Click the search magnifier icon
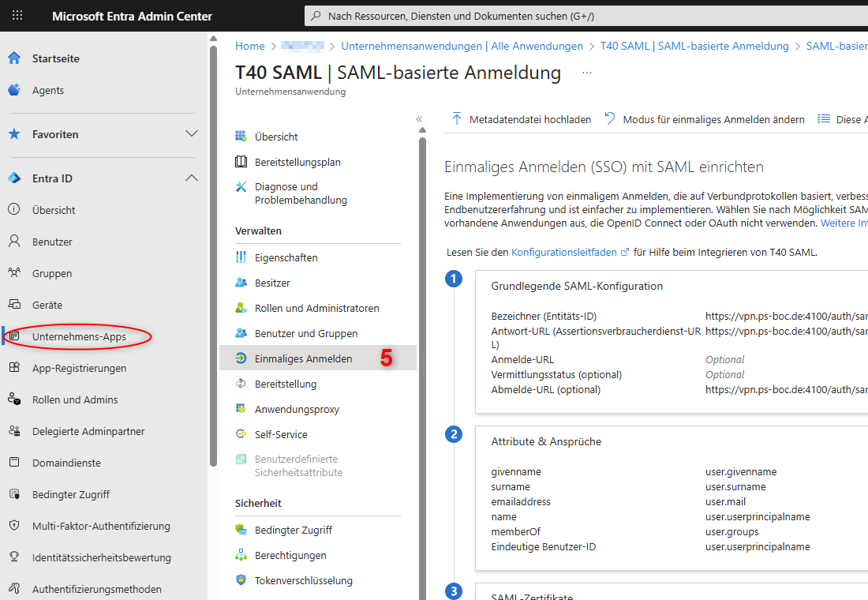868x600 pixels. [x=316, y=16]
